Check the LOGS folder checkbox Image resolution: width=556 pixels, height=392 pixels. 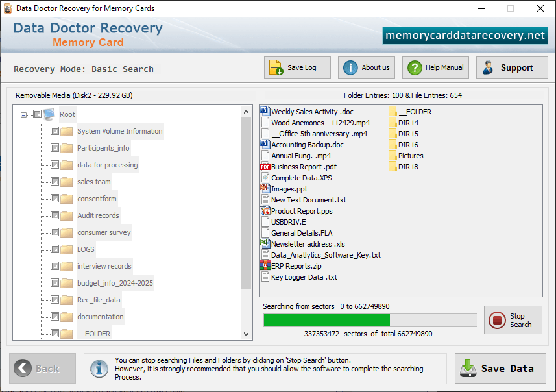(x=54, y=249)
